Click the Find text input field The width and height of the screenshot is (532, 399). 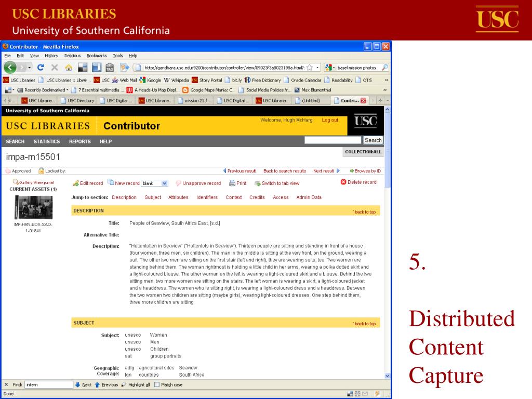click(49, 384)
